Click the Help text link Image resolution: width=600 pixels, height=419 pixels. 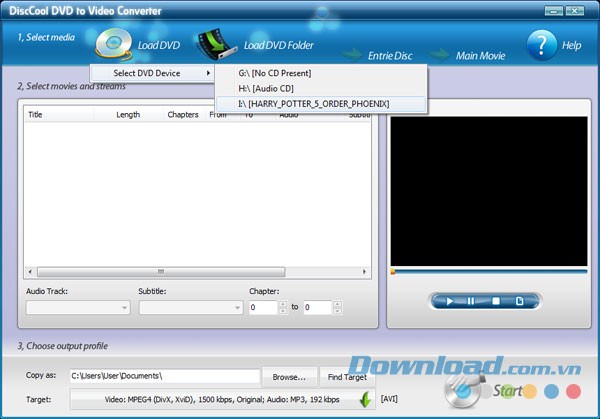tap(571, 45)
